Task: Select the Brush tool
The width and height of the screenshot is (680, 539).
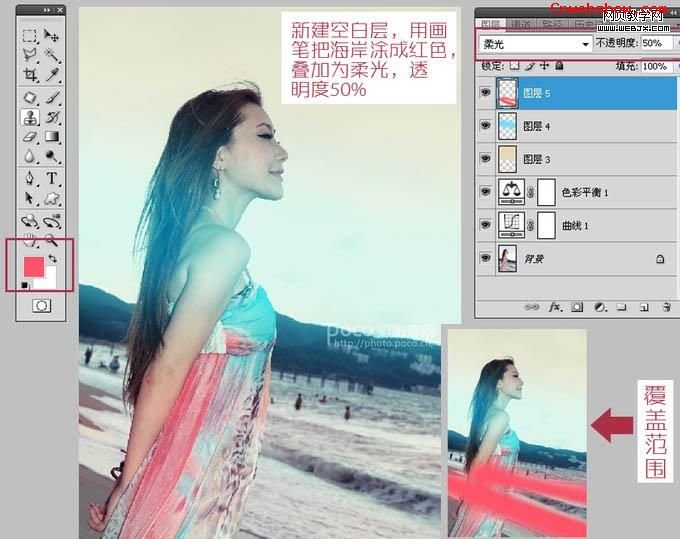Action: pyautogui.click(x=51, y=97)
